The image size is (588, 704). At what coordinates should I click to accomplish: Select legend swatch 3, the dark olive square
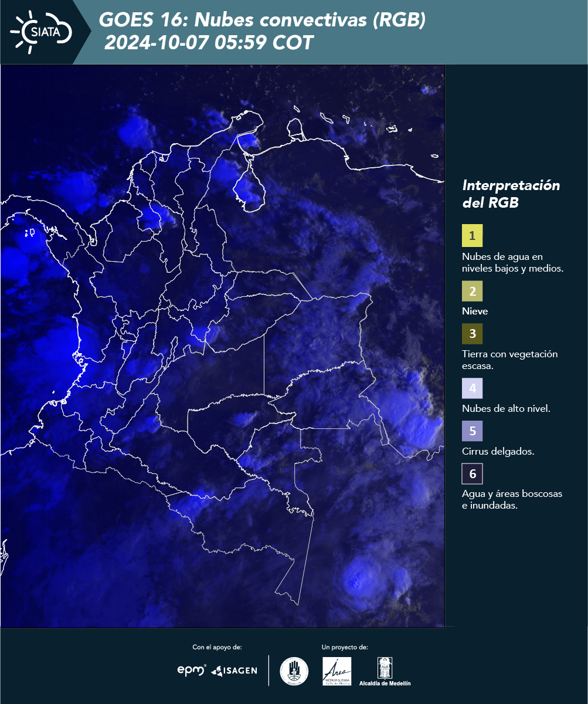[472, 334]
